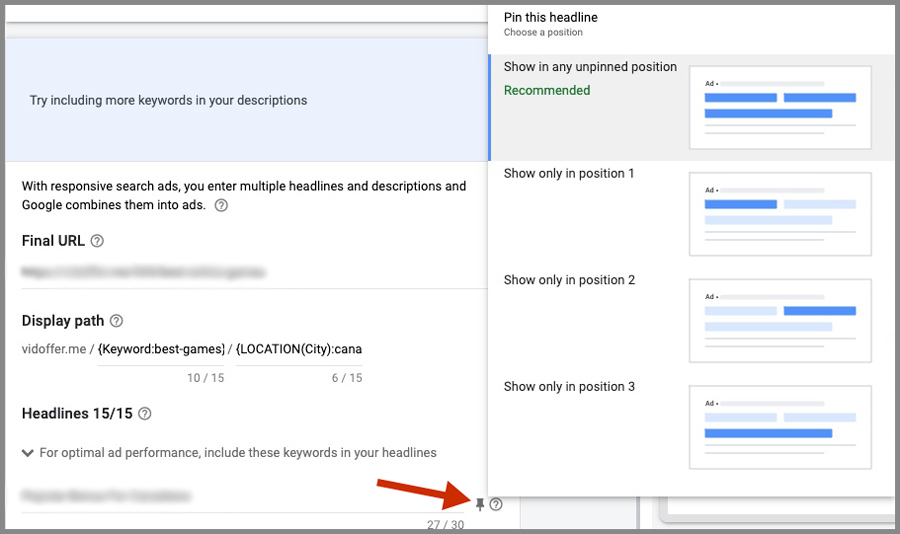
Task: Choose 'Show only in position 2'
Action: pos(569,280)
